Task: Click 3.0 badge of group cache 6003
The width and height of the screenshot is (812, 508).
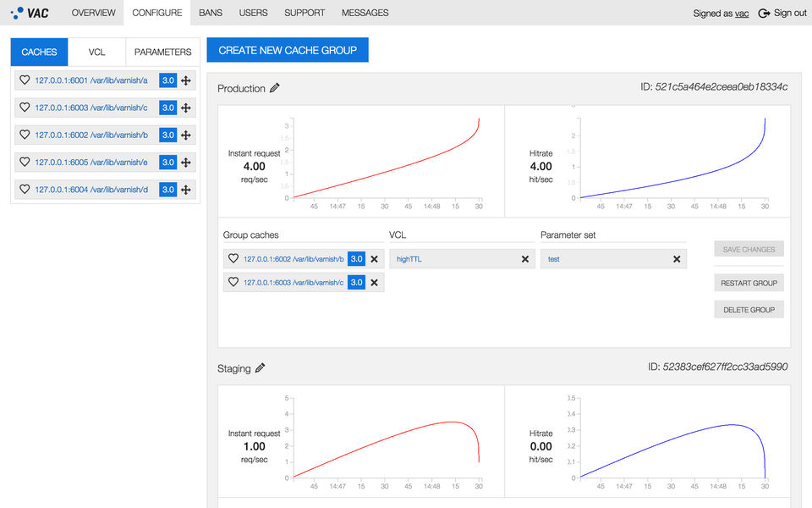Action: (x=356, y=283)
